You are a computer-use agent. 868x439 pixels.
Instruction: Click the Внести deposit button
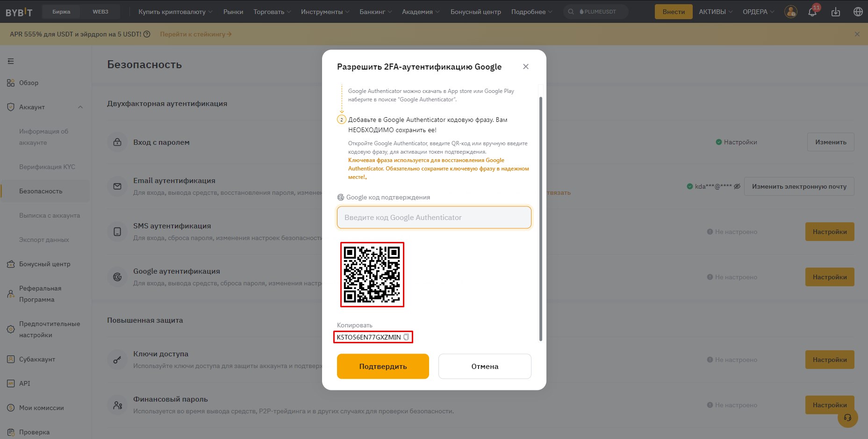click(674, 12)
